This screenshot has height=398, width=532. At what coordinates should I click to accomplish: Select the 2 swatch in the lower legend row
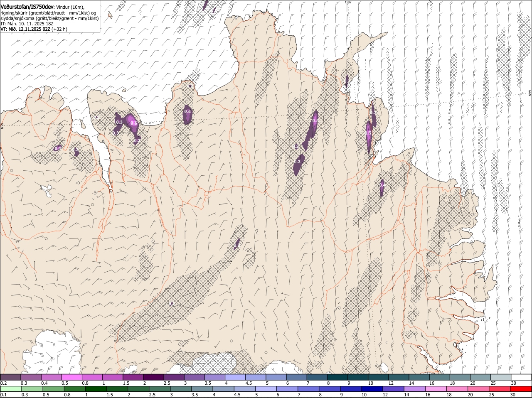click(138, 389)
